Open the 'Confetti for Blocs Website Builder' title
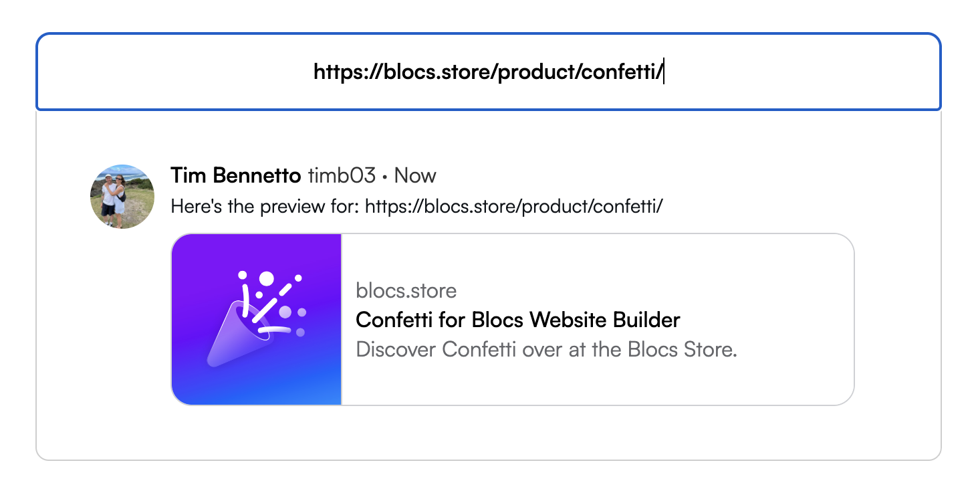The width and height of the screenshot is (980, 487). [517, 320]
